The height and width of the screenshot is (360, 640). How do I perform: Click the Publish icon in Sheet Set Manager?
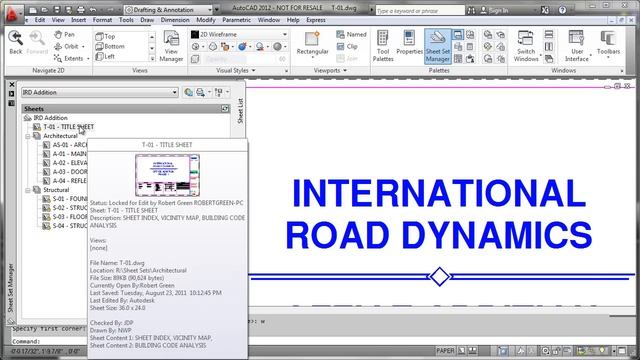(x=200, y=93)
